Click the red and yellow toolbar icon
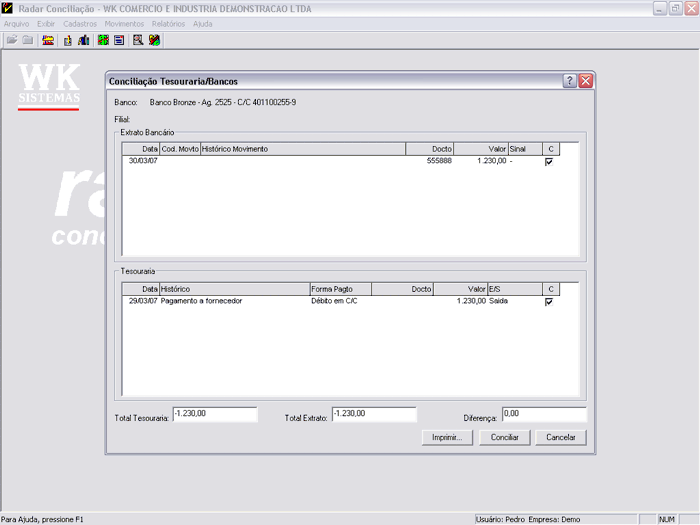 (x=48, y=40)
